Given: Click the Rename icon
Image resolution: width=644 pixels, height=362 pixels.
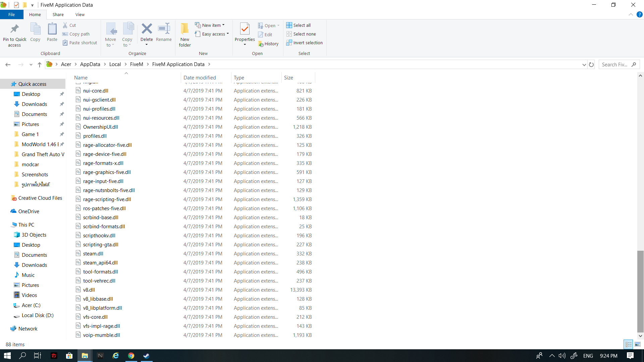Looking at the screenshot, I should click(164, 29).
